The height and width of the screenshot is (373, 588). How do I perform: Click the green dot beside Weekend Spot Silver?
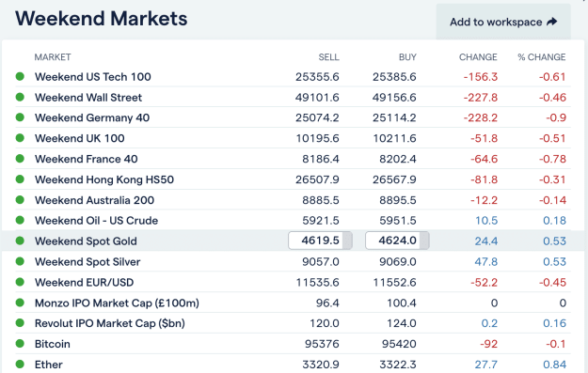20,261
